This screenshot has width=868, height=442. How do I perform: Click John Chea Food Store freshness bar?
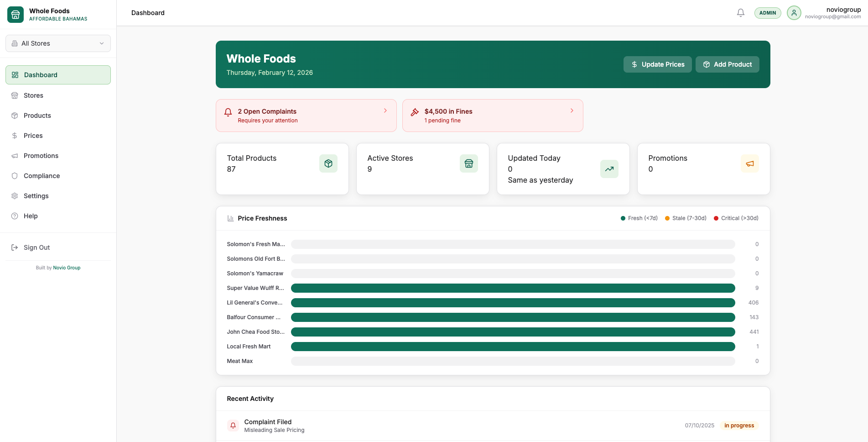[x=513, y=332]
